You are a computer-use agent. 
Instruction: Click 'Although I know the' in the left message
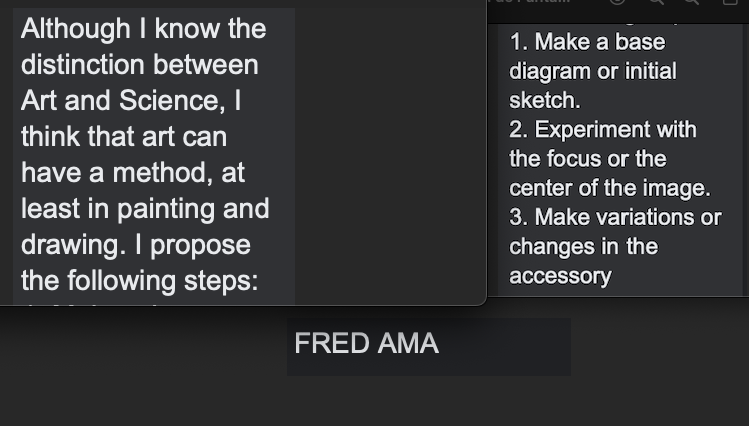(143, 29)
